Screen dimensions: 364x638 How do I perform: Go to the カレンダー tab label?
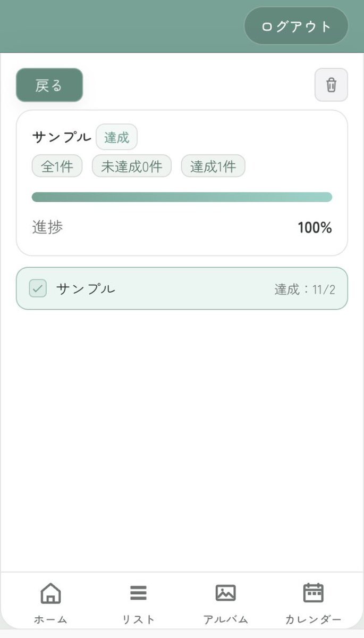tap(313, 619)
